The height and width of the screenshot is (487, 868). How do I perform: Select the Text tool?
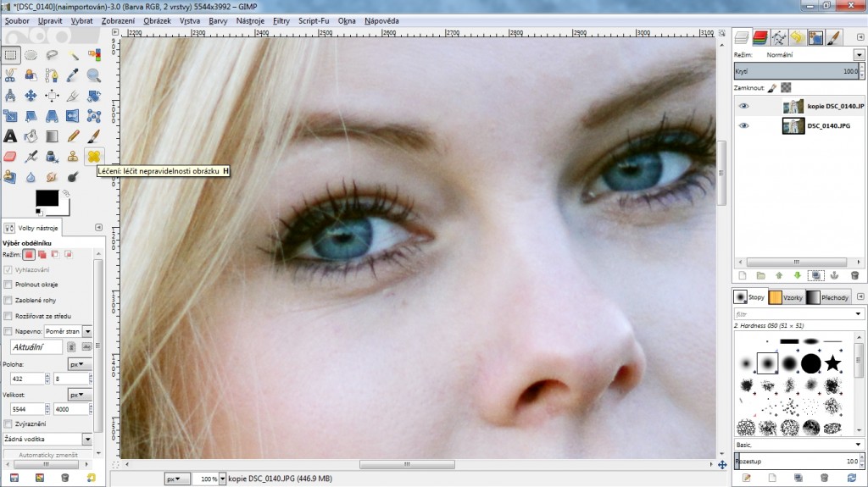coord(10,136)
